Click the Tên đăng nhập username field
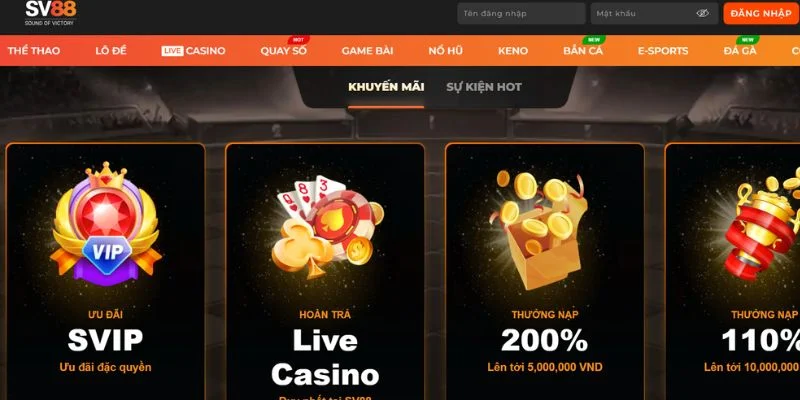The height and width of the screenshot is (400, 800). click(521, 13)
